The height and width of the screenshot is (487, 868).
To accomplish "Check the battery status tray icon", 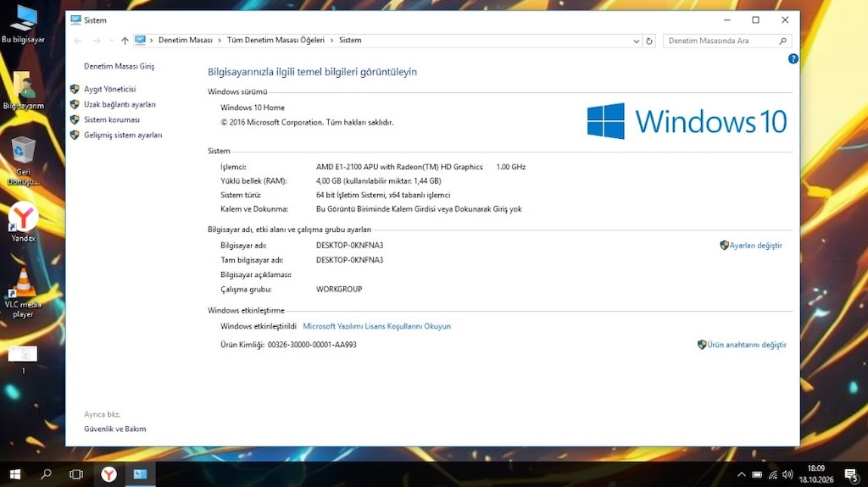I will click(x=757, y=475).
